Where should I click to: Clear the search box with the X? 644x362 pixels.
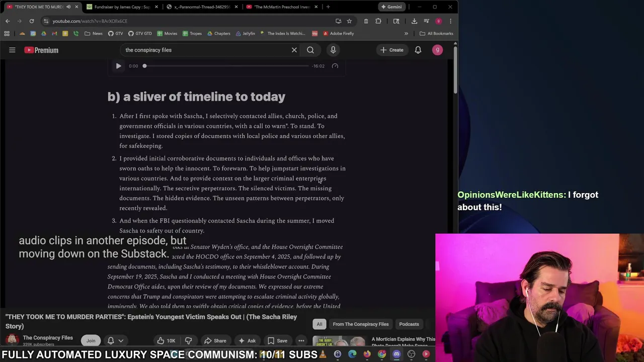294,50
